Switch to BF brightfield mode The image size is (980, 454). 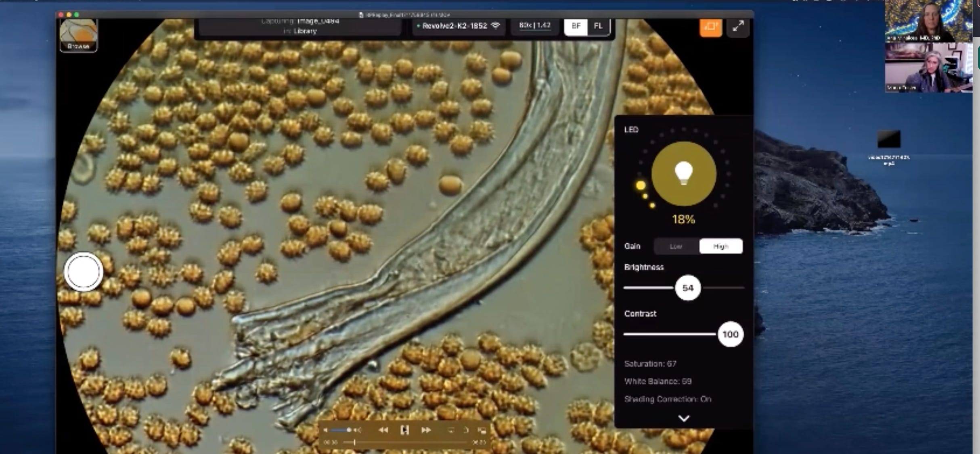click(x=576, y=26)
